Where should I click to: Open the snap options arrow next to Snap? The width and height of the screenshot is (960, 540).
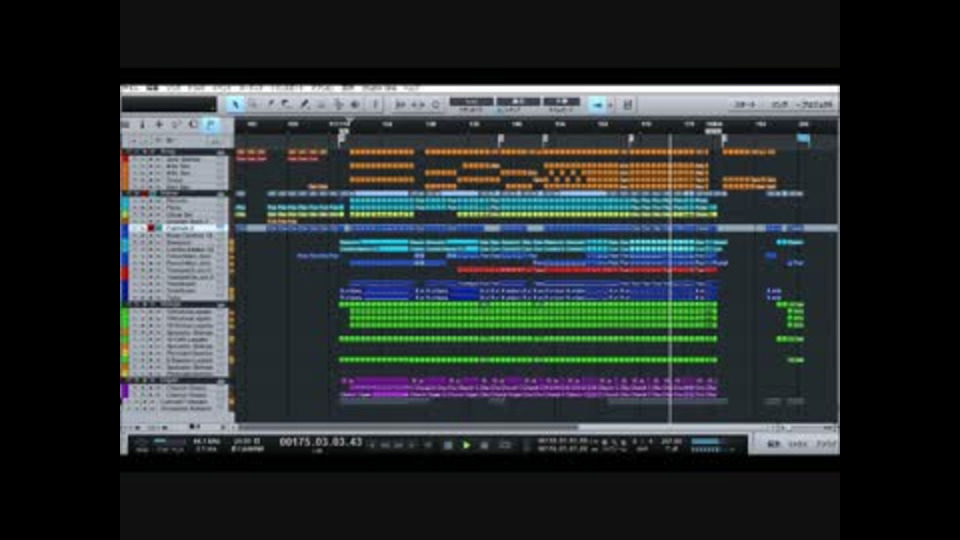610,105
